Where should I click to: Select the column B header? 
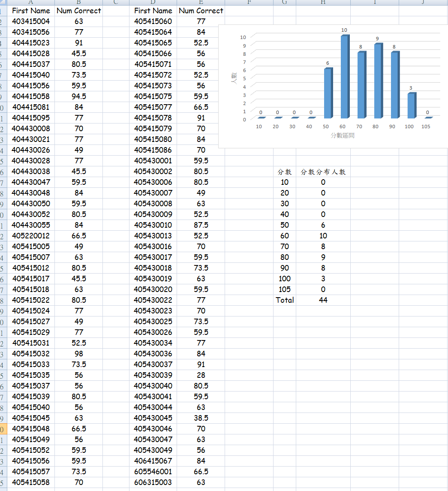click(x=78, y=2)
